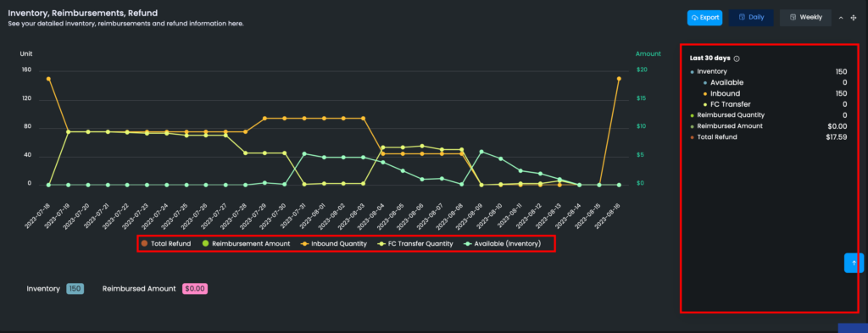The height and width of the screenshot is (333, 868).
Task: Collapse the panel with the up chevron
Action: point(841,18)
